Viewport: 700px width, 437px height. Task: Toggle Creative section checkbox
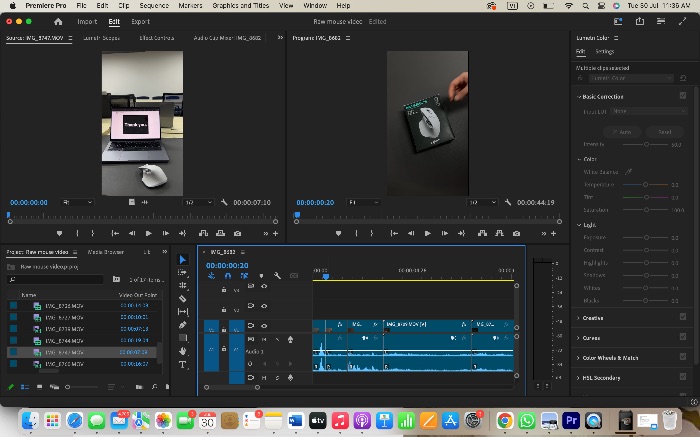683,317
